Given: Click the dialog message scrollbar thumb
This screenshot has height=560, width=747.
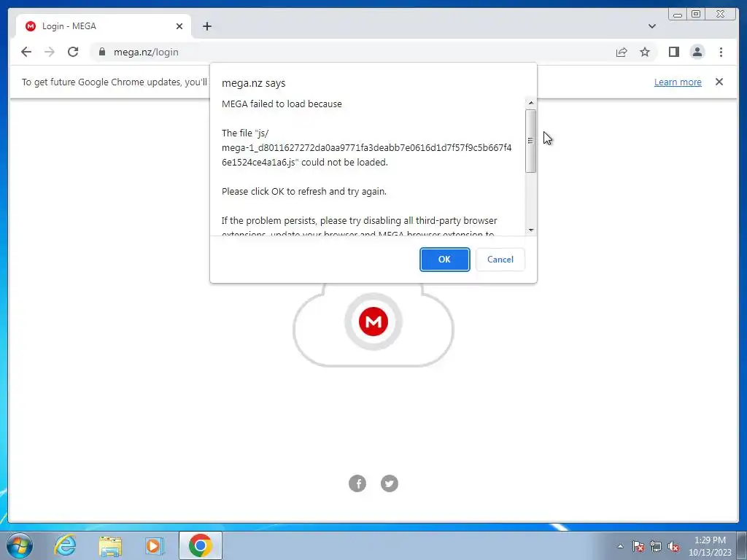Looking at the screenshot, I should click(x=531, y=141).
